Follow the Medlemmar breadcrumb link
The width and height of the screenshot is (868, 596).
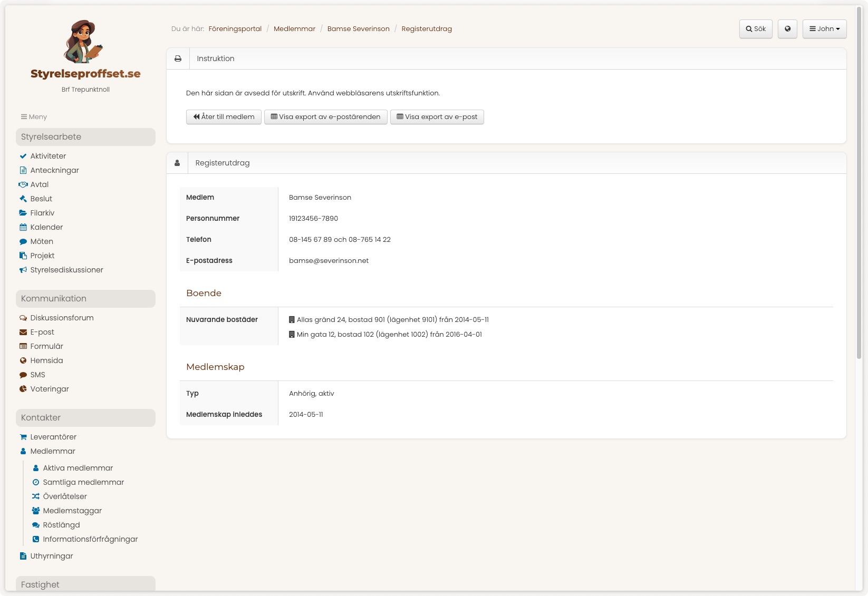[x=294, y=29]
